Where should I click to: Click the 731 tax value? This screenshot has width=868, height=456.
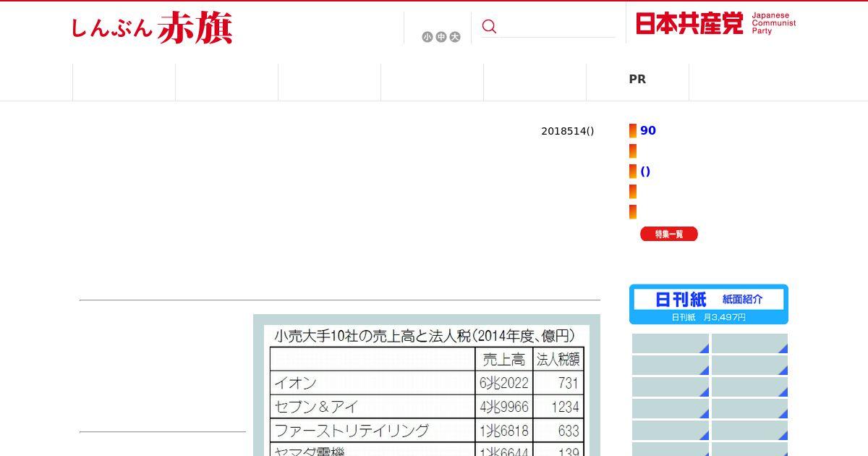click(x=569, y=383)
